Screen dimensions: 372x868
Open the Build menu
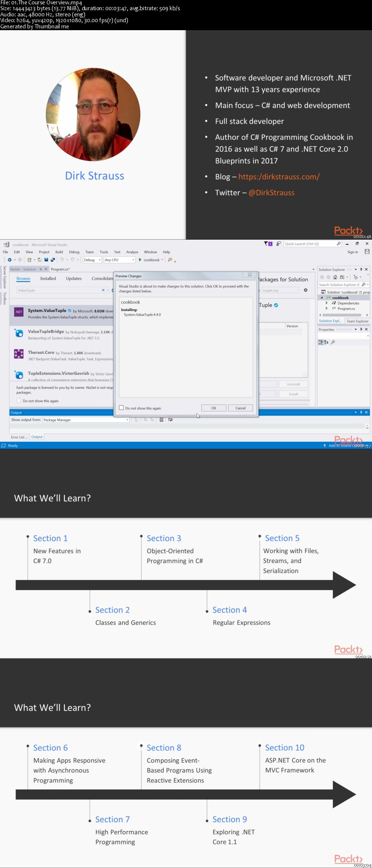pos(59,252)
